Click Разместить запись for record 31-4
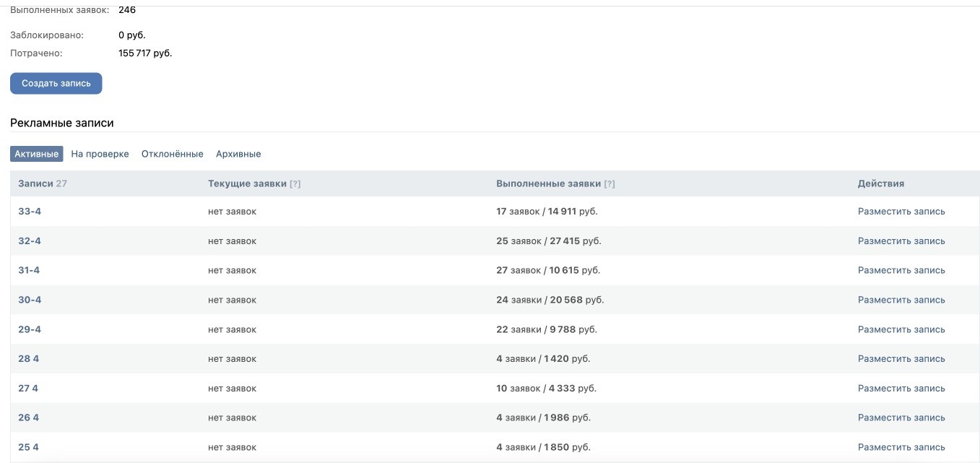Screen dimensions: 980x463 901,270
